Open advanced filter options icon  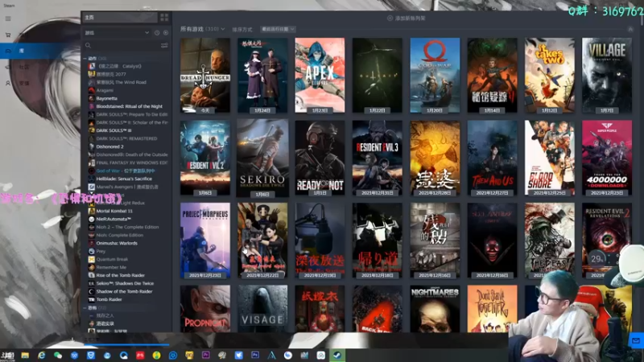pyautogui.click(x=164, y=46)
